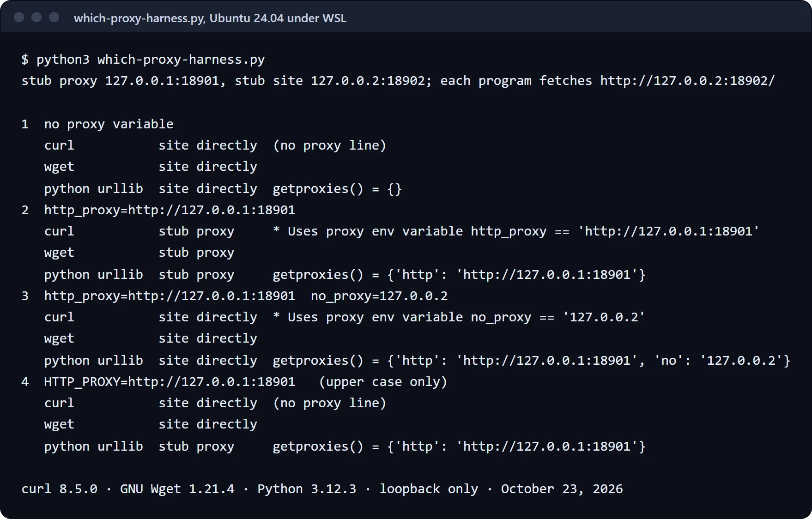Click the curl row under 'no proxy variable'
The width and height of the screenshot is (812, 519).
point(215,145)
